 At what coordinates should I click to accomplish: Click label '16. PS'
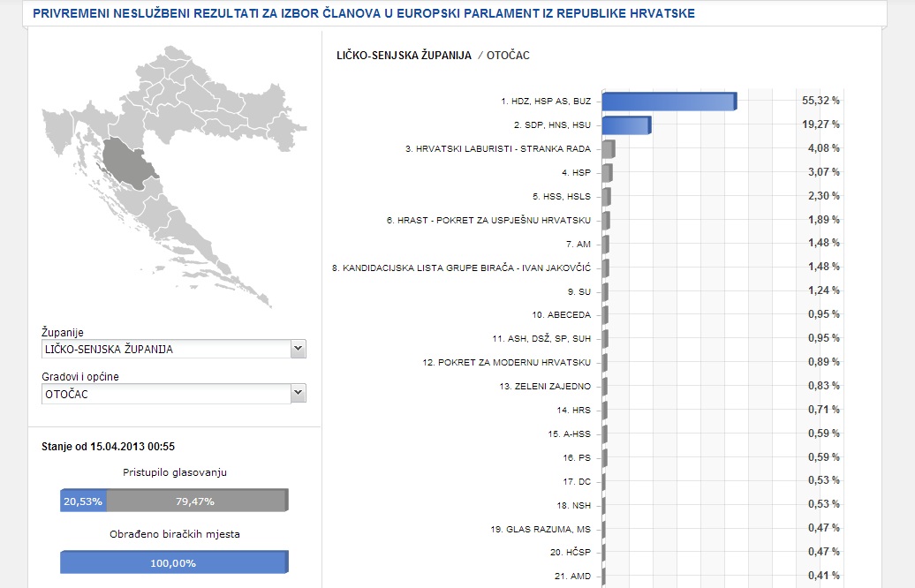(x=577, y=458)
